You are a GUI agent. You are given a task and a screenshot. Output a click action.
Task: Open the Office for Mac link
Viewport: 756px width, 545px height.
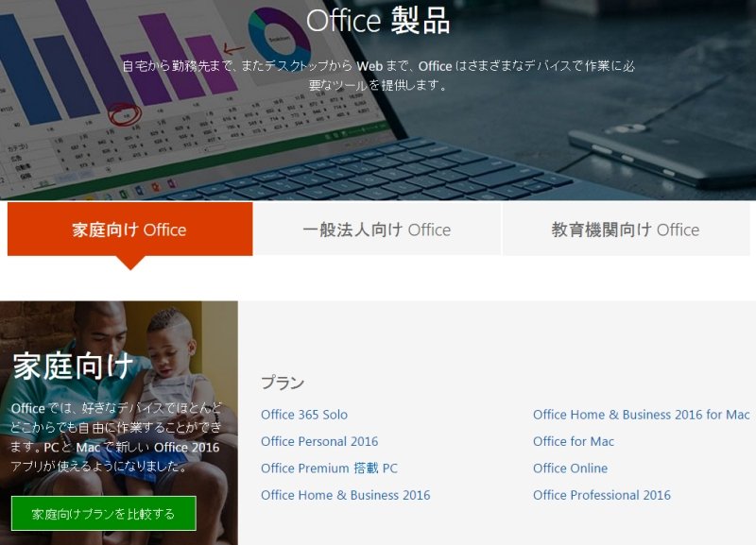tap(574, 441)
